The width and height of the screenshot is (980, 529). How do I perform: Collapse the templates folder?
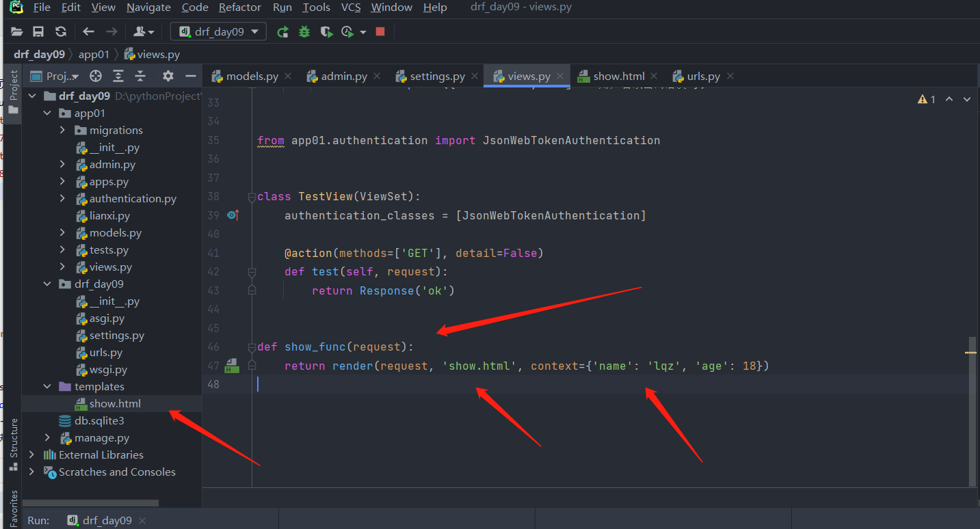(47, 387)
